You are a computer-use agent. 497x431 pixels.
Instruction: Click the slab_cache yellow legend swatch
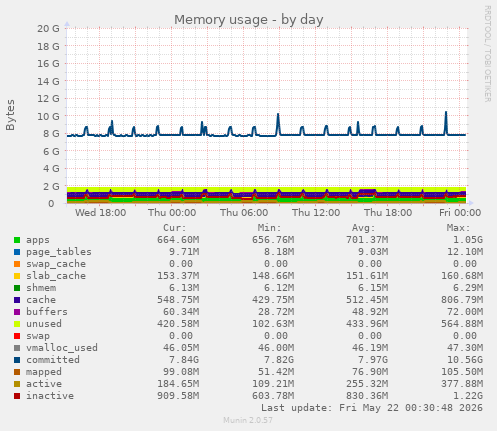(x=17, y=276)
